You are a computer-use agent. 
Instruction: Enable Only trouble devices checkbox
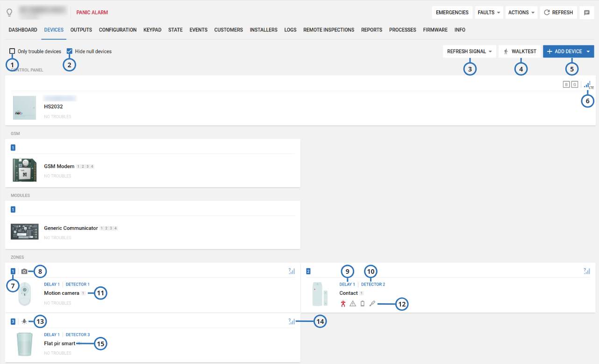point(13,51)
